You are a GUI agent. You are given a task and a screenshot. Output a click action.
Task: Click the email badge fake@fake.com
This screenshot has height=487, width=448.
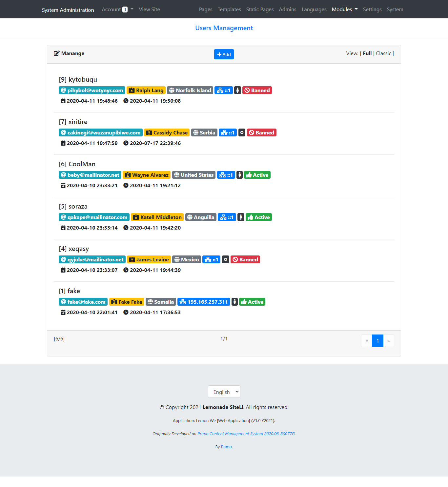[83, 302]
